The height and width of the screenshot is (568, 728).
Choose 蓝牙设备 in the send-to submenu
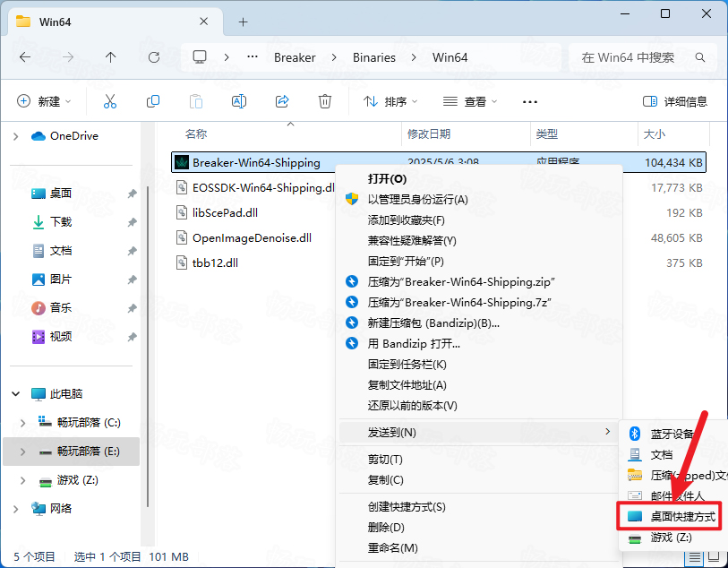pos(673,434)
